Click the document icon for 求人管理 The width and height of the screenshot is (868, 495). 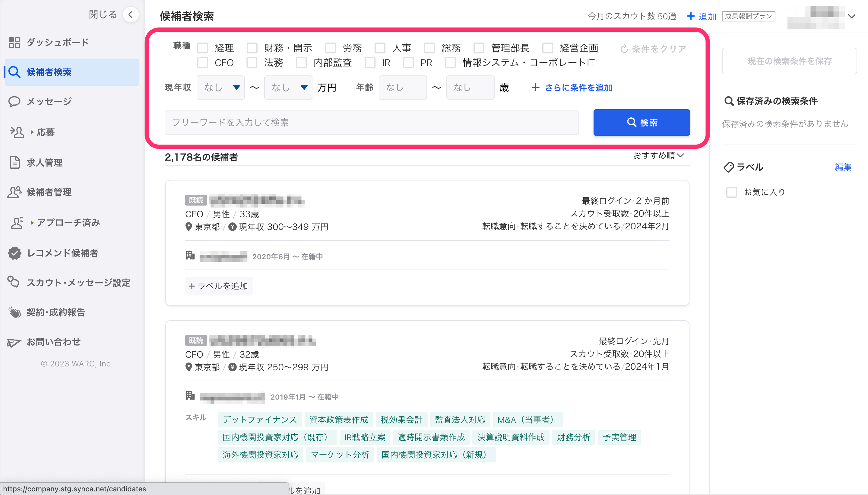14,162
